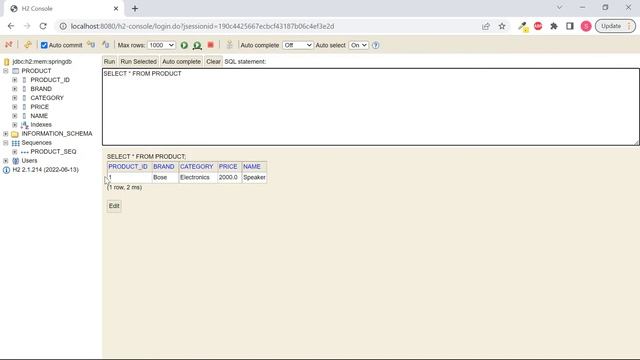Image resolution: width=640 pixels, height=360 pixels.
Task: Toggle the Auto commit checkbox
Action: (x=44, y=45)
